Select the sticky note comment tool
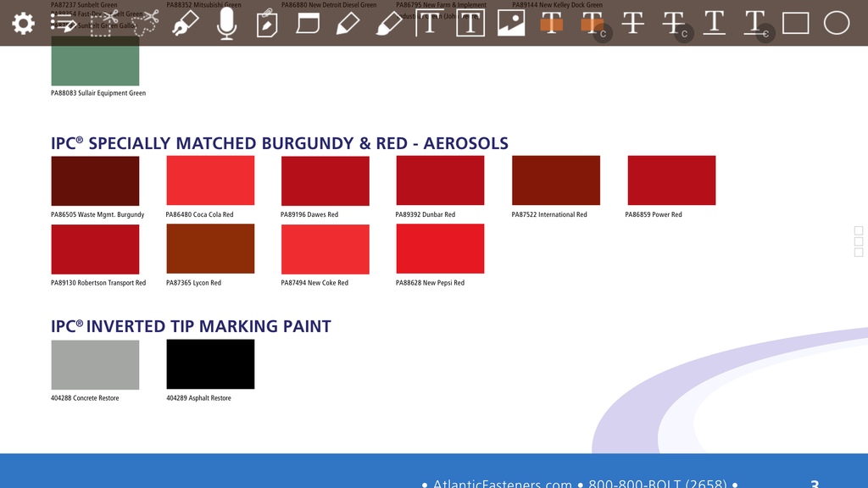Screen dimensions: 868x488 point(308,24)
